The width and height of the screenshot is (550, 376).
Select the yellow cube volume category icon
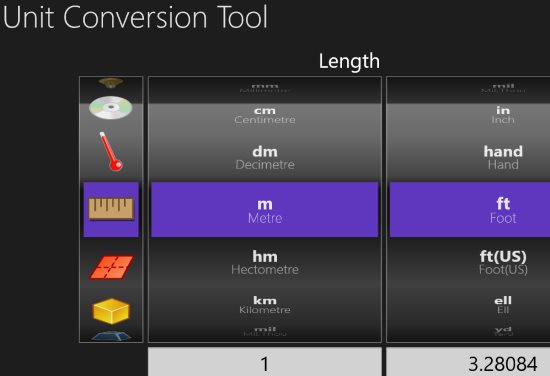[111, 311]
